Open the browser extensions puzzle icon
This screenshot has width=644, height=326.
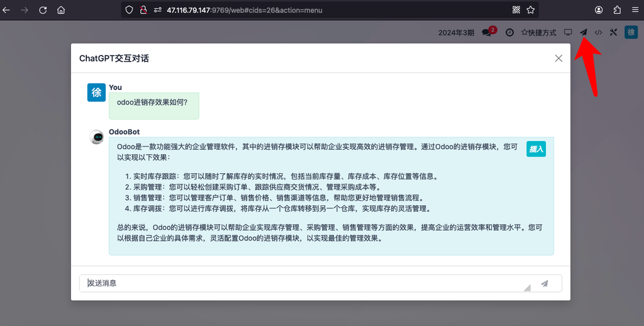(617, 10)
